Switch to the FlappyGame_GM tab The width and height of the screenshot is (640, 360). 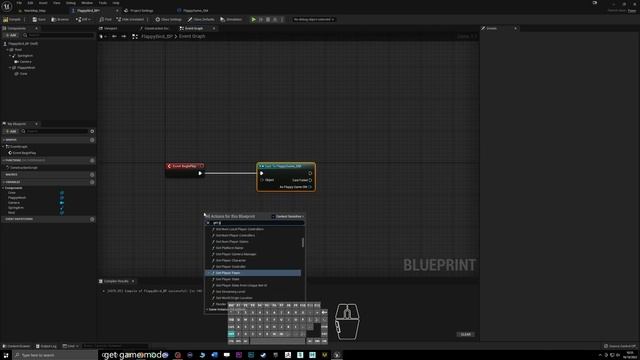click(193, 10)
